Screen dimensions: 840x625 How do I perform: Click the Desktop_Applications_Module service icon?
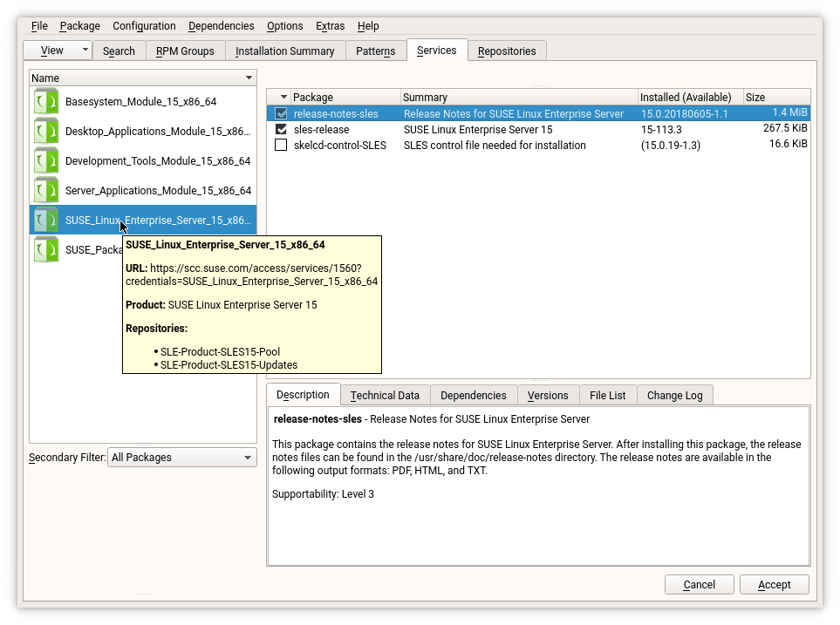(x=45, y=132)
